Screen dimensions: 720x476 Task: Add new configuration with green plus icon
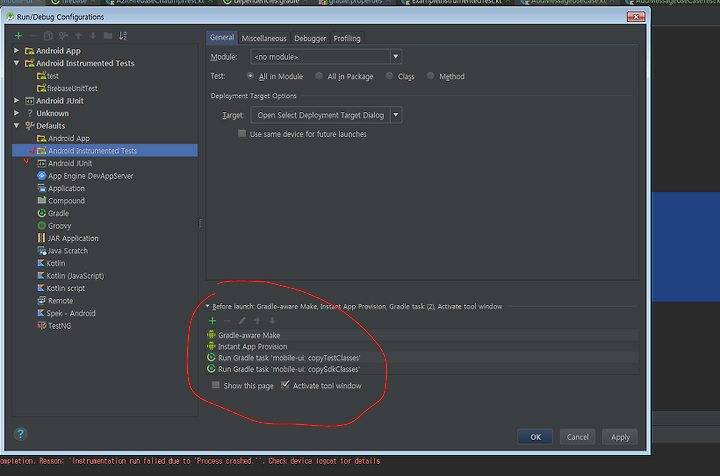(18, 36)
